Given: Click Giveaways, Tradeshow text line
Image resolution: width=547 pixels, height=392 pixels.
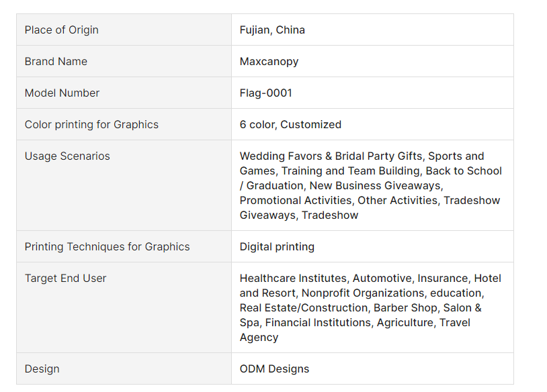Looking at the screenshot, I should coord(298,215).
